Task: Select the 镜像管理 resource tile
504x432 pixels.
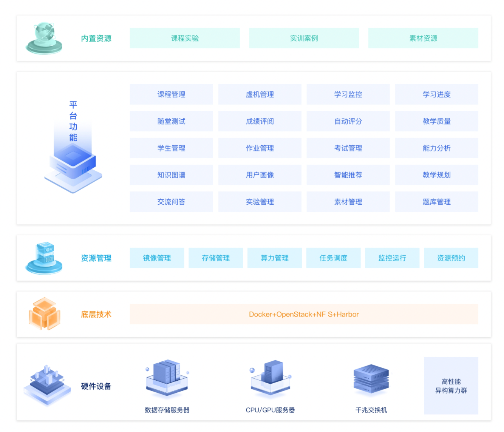Action: [157, 258]
